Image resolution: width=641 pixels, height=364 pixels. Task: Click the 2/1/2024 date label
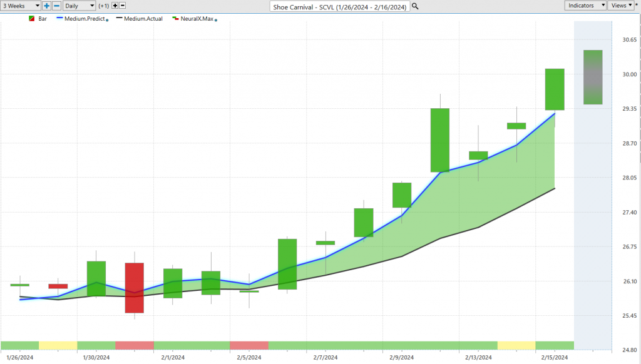click(173, 358)
